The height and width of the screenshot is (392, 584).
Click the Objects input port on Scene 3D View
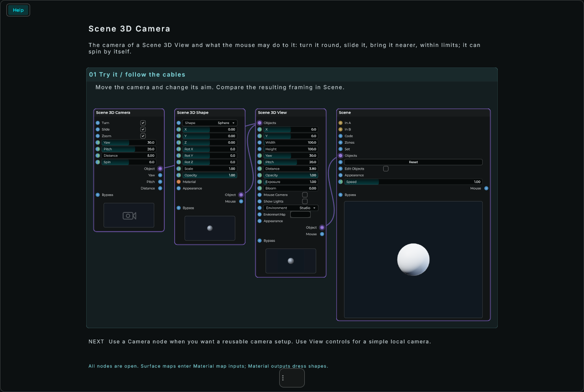click(260, 123)
